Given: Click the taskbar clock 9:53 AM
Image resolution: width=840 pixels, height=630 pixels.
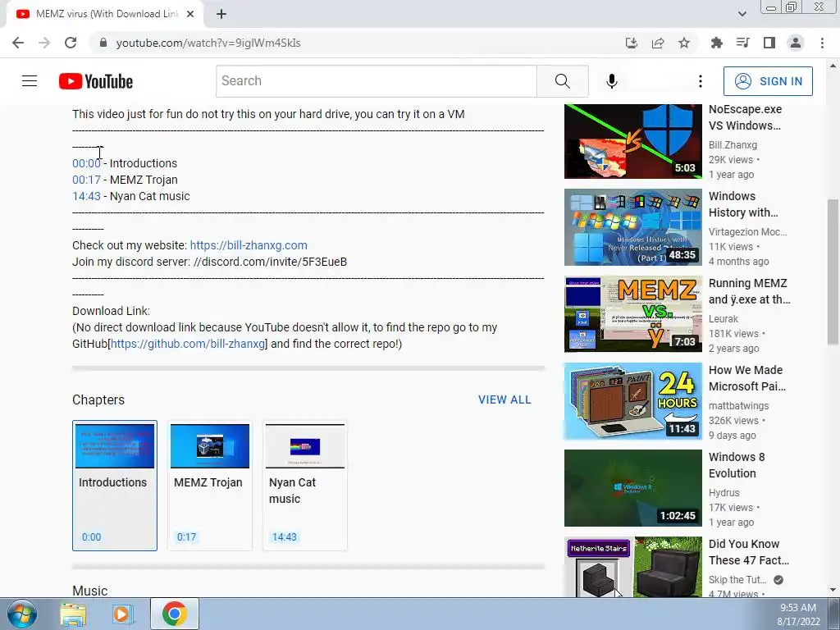Looking at the screenshot, I should click(x=798, y=608).
